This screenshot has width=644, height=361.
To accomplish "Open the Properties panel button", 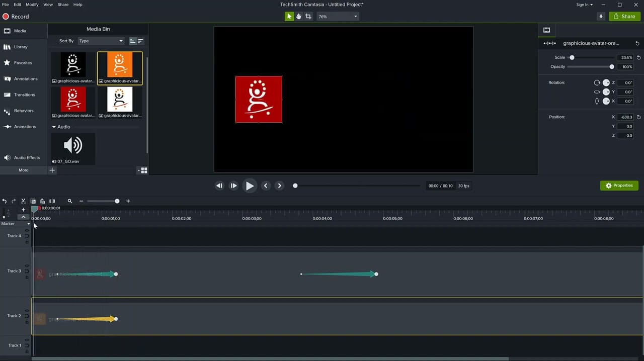I will click(x=619, y=185).
